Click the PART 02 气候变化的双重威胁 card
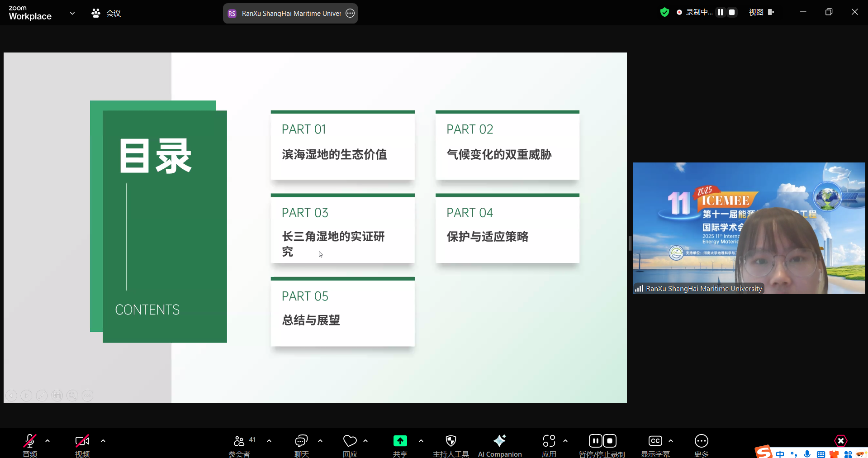 (x=508, y=145)
